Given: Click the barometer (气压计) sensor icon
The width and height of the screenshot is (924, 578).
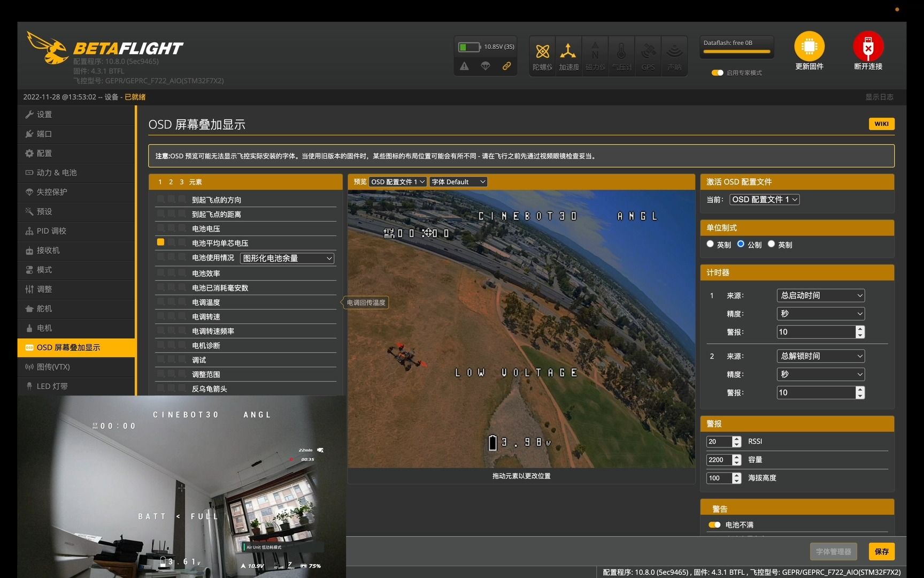Looking at the screenshot, I should coord(621,51).
